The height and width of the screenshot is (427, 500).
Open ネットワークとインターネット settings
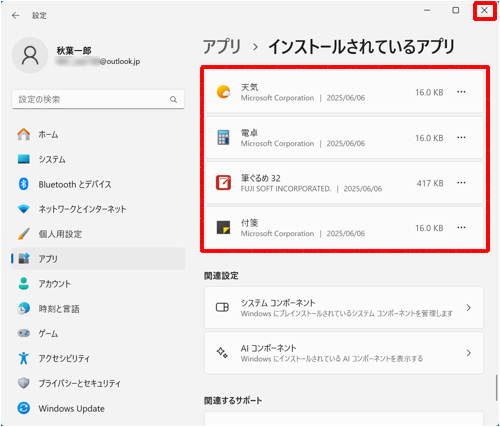coord(98,209)
